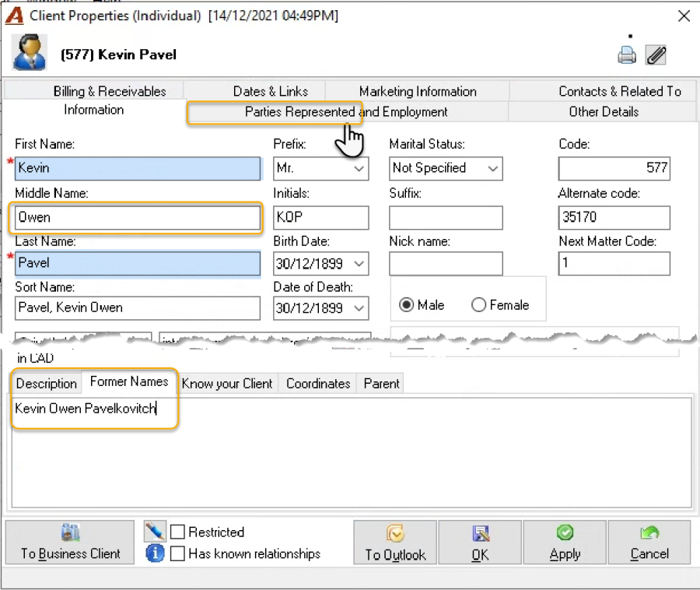Viewport: 700px width, 590px height.
Task: Click the Middle Name field
Action: tap(138, 217)
